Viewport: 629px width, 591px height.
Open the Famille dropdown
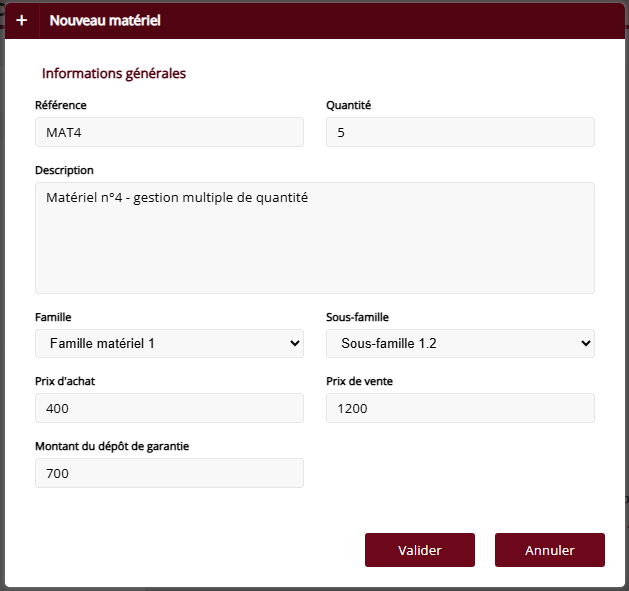(x=169, y=344)
